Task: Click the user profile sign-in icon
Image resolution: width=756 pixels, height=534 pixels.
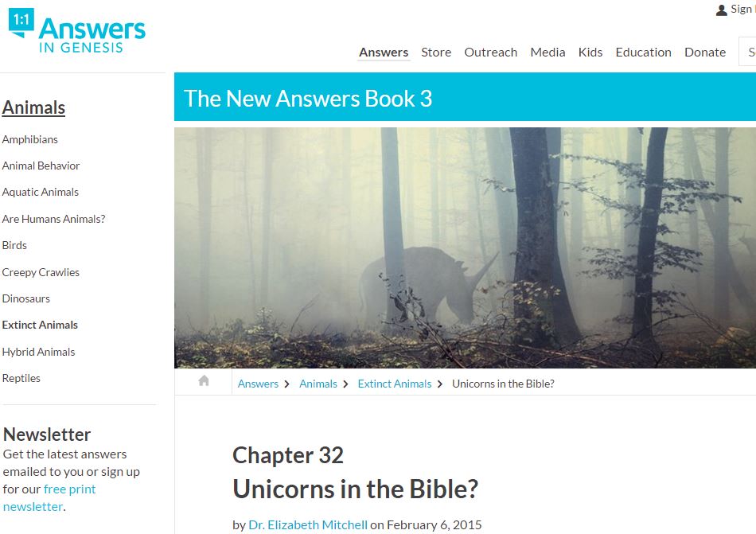Action: (x=721, y=10)
